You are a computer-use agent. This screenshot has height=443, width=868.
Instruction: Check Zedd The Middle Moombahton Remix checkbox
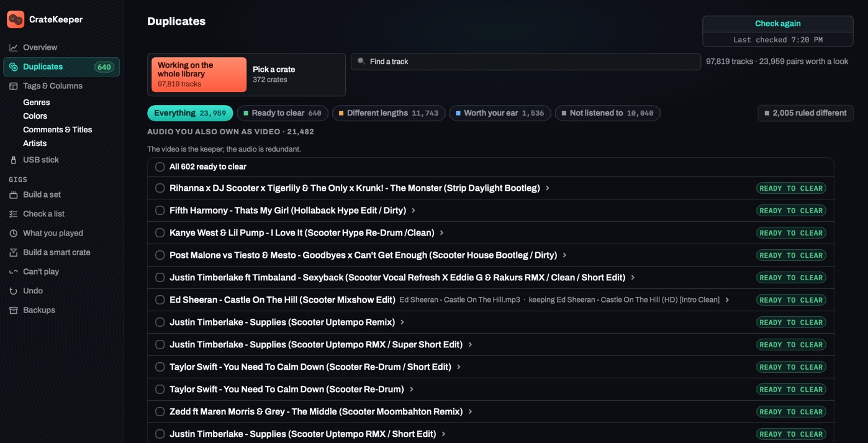point(160,411)
